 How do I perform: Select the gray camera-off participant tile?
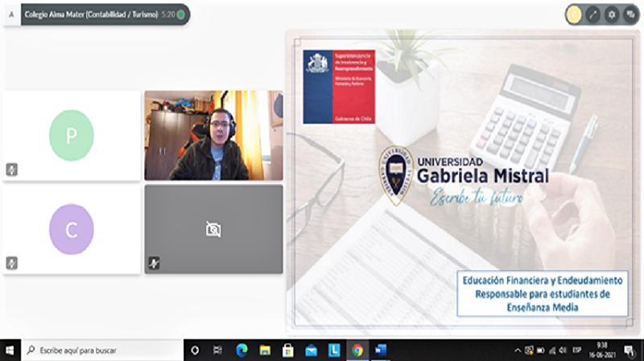tap(213, 229)
